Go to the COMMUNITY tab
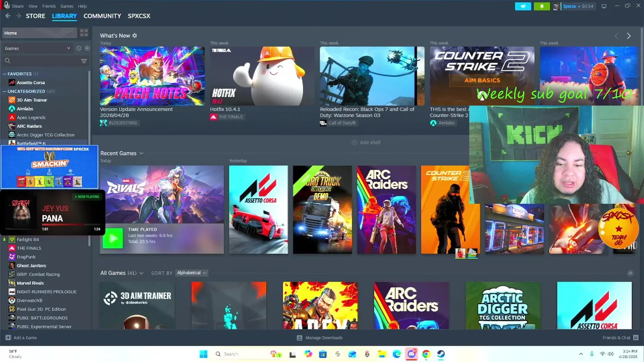644x362 pixels. tap(102, 16)
